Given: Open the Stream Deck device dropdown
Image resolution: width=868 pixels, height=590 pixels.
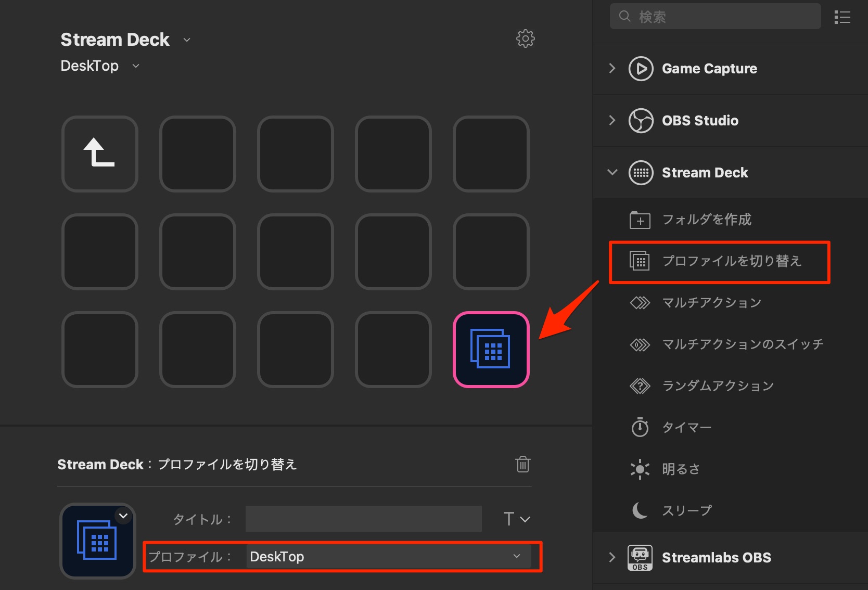Looking at the screenshot, I should pyautogui.click(x=187, y=40).
